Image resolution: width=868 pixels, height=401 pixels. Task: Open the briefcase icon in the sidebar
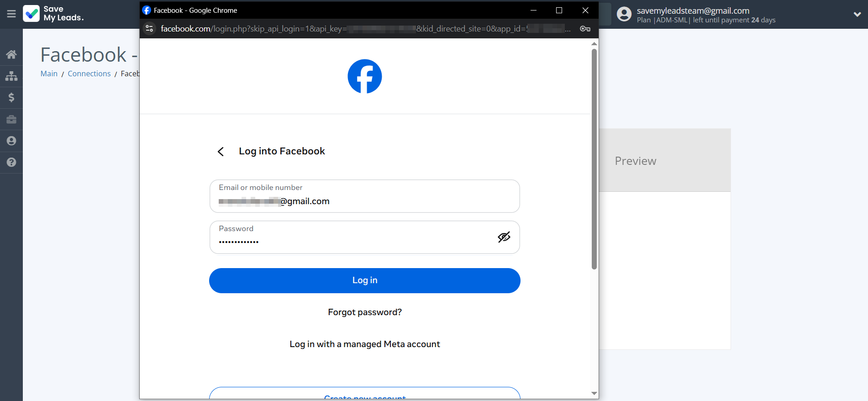click(11, 119)
